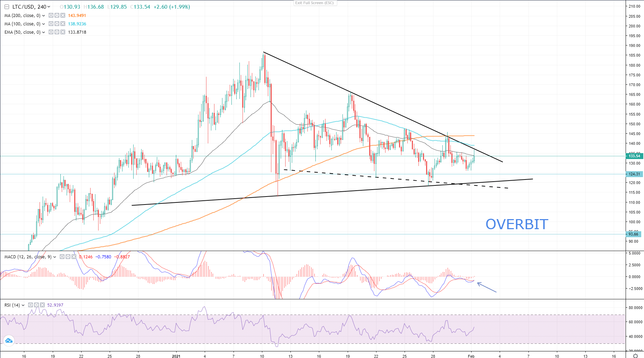Collapse the indicator legend next to LTC/USD

coord(7,7)
